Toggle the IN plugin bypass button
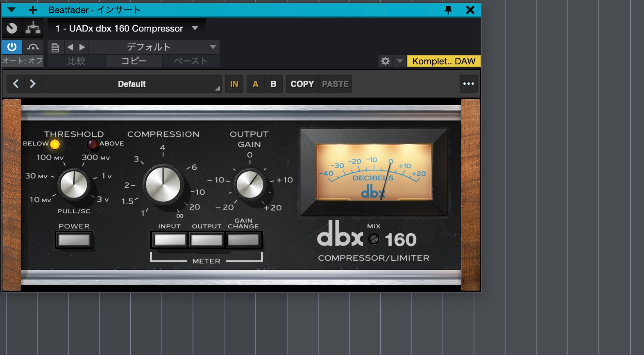This screenshot has width=644, height=355. tap(234, 84)
